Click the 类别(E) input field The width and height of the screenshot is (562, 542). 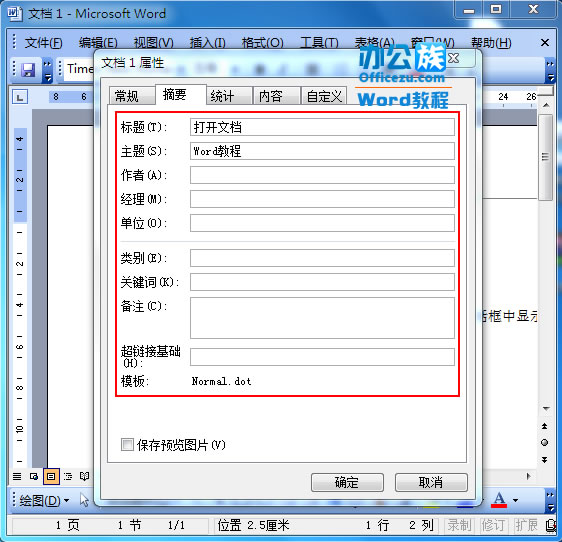(x=322, y=258)
